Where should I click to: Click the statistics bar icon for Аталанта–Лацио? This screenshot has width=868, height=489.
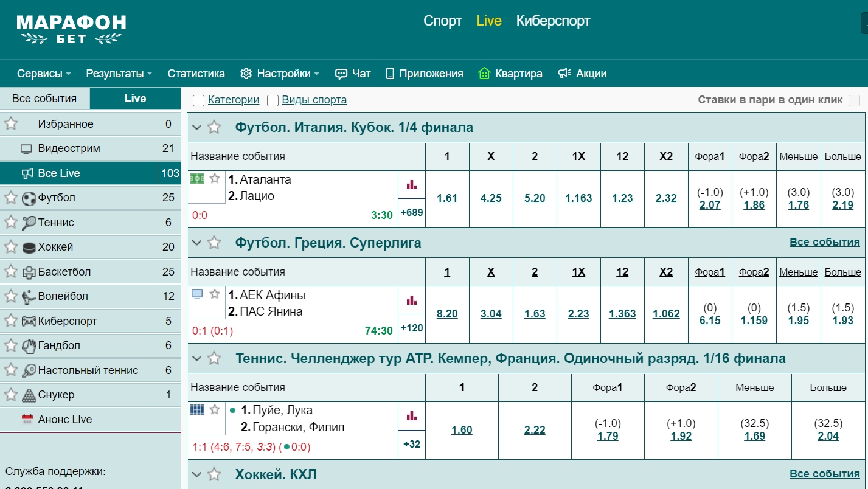412,184
